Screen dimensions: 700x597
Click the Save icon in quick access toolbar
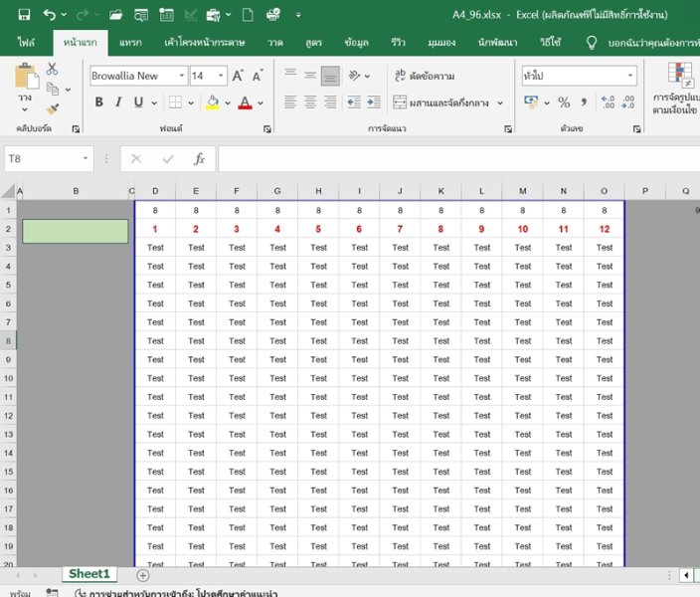[24, 15]
